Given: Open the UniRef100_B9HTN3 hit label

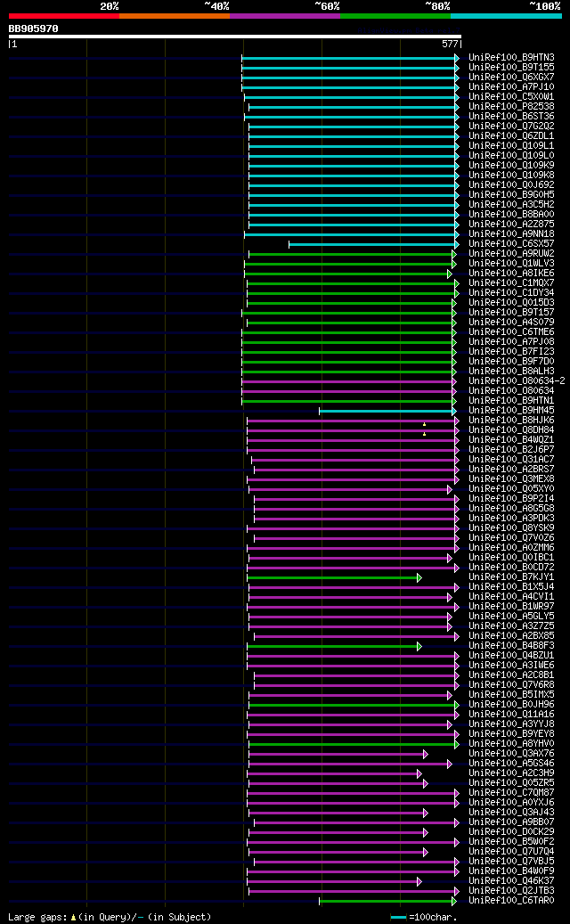Looking at the screenshot, I should pyautogui.click(x=511, y=58).
